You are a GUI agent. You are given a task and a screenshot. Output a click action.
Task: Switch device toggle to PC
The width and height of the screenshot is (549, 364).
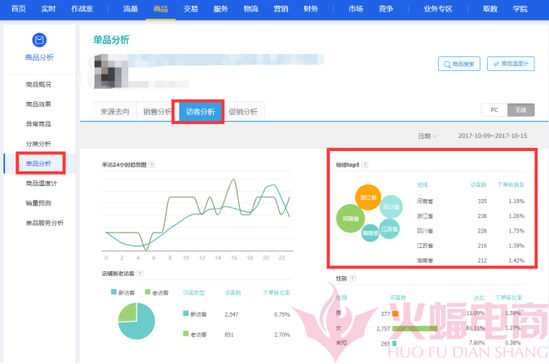[x=494, y=110]
